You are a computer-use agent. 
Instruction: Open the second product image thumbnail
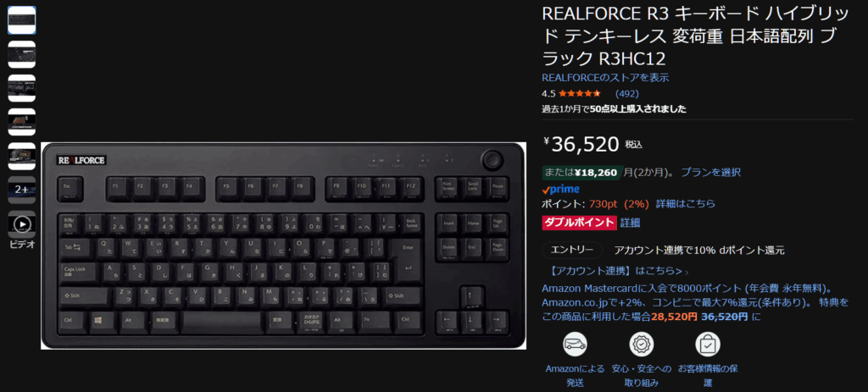point(21,54)
